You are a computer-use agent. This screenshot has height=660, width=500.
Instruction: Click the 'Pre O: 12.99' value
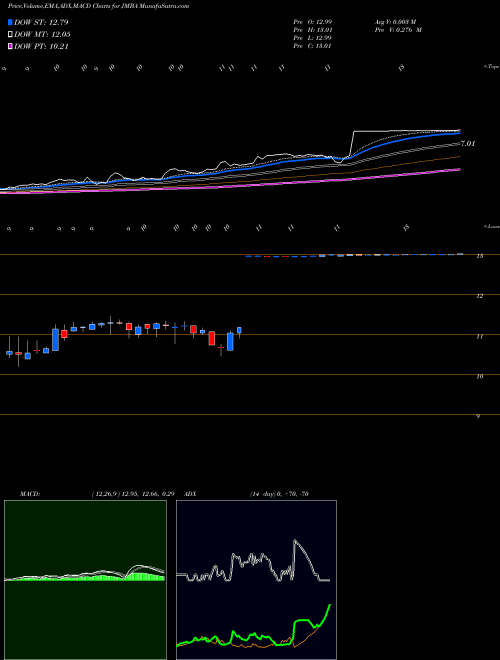[313, 22]
